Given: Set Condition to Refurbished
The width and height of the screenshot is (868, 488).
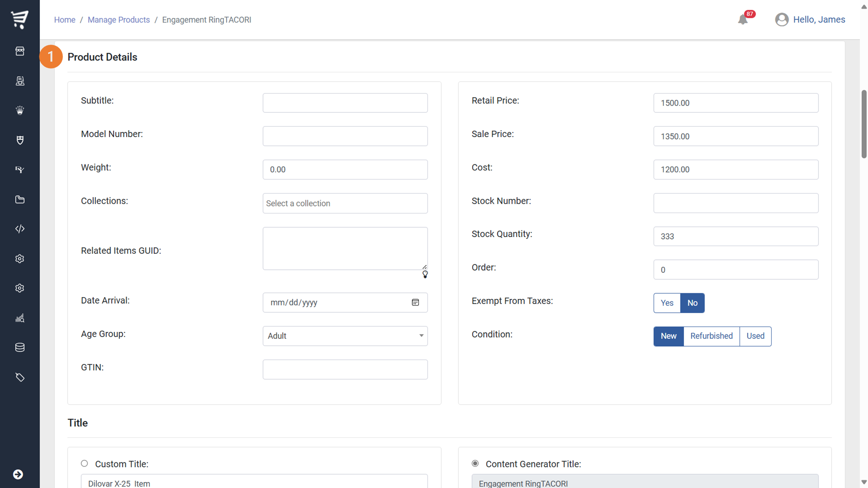Looking at the screenshot, I should click(711, 336).
